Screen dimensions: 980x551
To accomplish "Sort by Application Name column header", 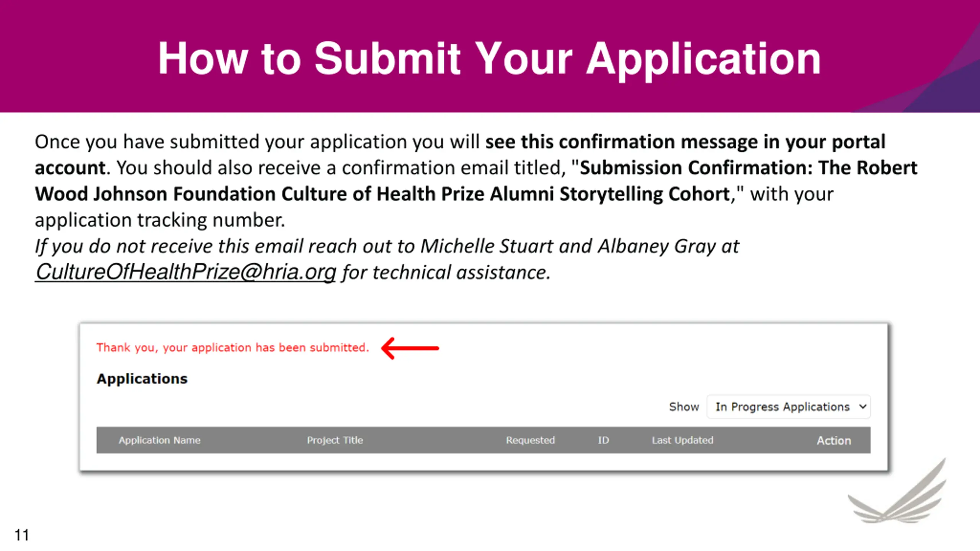I will tap(159, 440).
